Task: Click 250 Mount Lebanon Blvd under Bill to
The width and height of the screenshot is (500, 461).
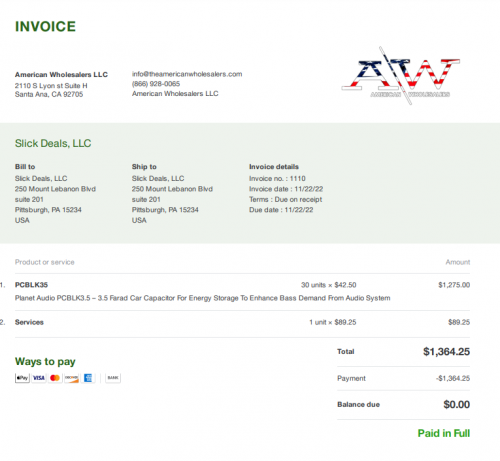Action: [55, 189]
